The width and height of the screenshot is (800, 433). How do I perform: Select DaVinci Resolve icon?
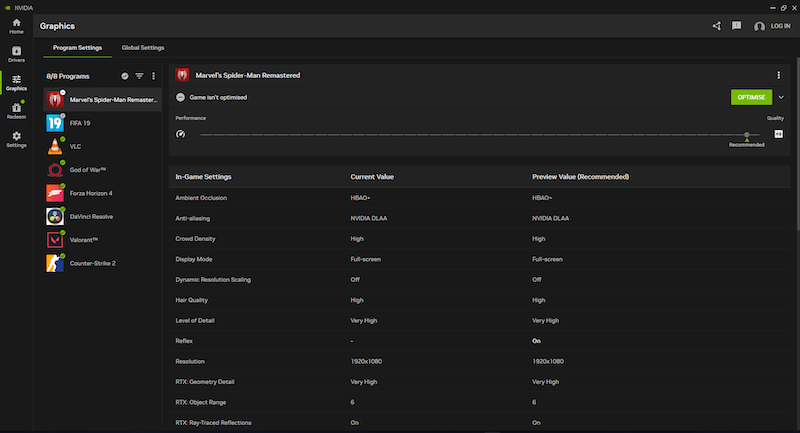click(55, 217)
